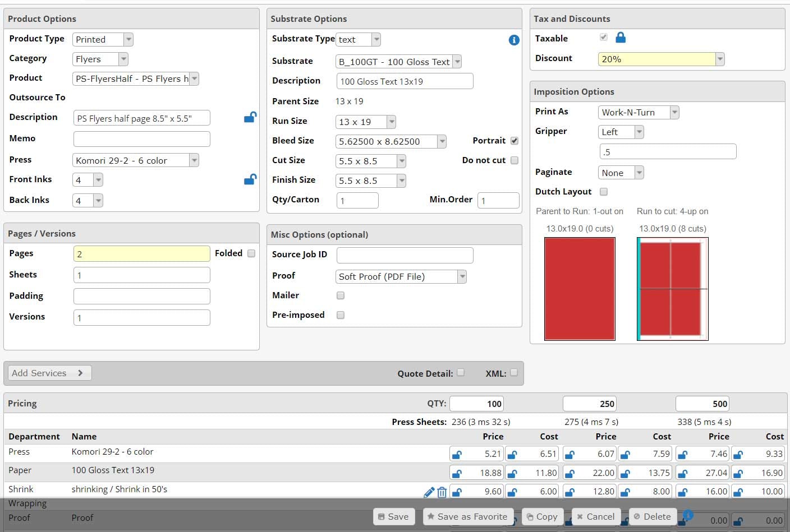This screenshot has height=532, width=790.
Task: Open the Print As dropdown
Action: pyautogui.click(x=674, y=112)
